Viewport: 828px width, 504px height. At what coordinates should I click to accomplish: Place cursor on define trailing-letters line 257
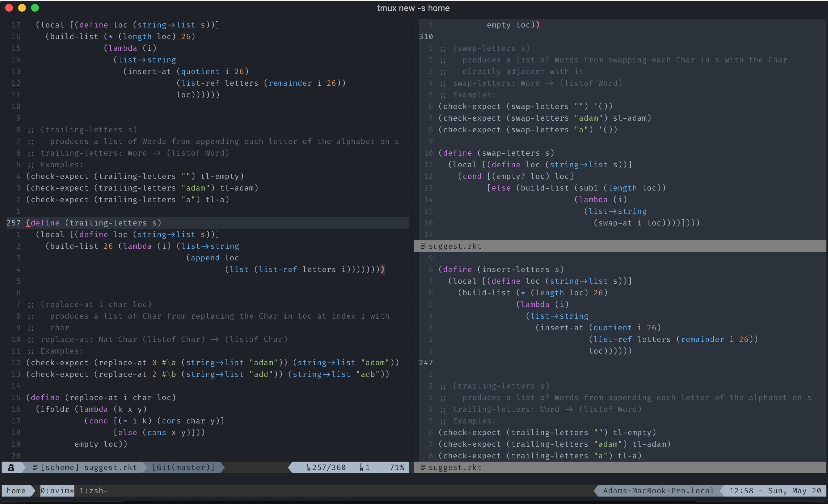(94, 223)
